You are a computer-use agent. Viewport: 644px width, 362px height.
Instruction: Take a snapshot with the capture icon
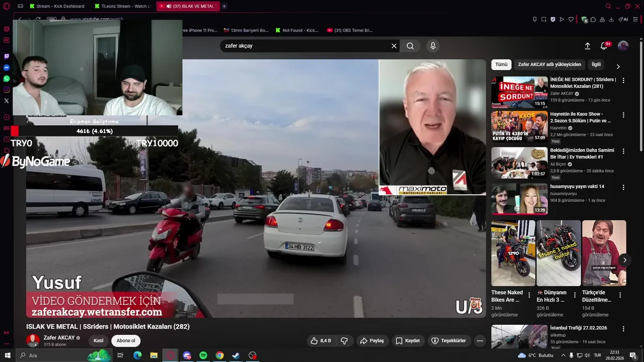[x=543, y=19]
